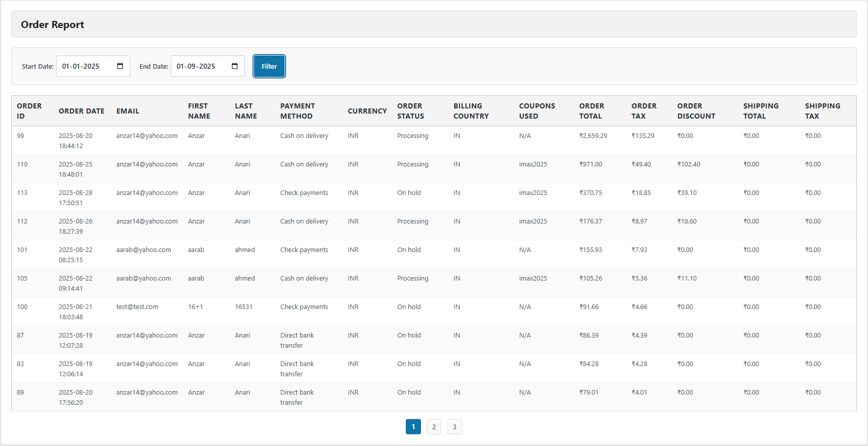The width and height of the screenshot is (868, 446).
Task: Click order date 2025-08-28 17:50:51
Action: tap(75, 198)
